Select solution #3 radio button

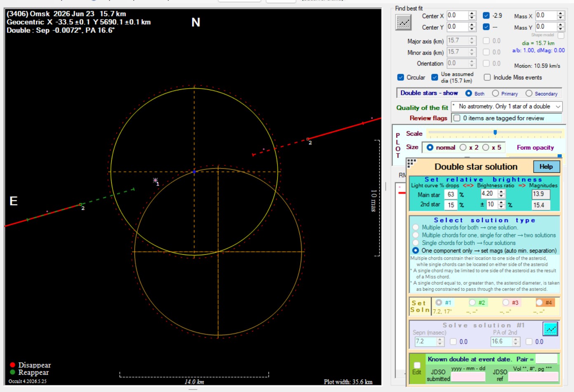(506, 303)
